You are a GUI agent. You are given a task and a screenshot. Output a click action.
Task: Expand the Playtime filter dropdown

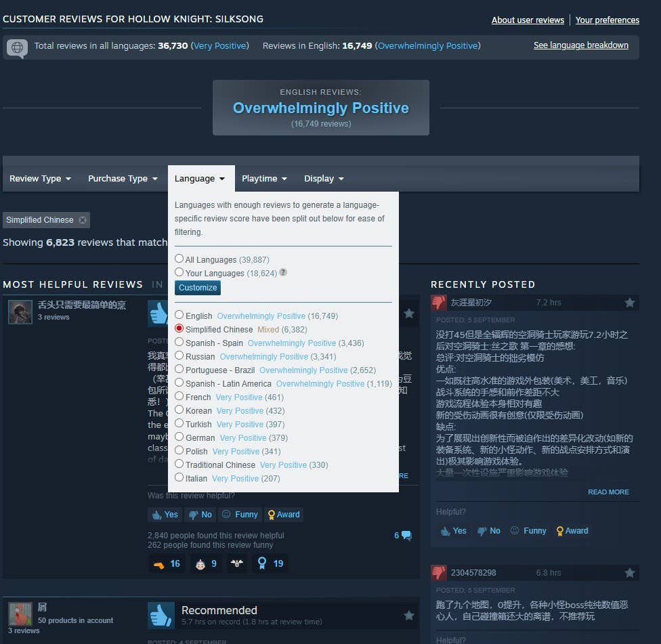point(264,179)
